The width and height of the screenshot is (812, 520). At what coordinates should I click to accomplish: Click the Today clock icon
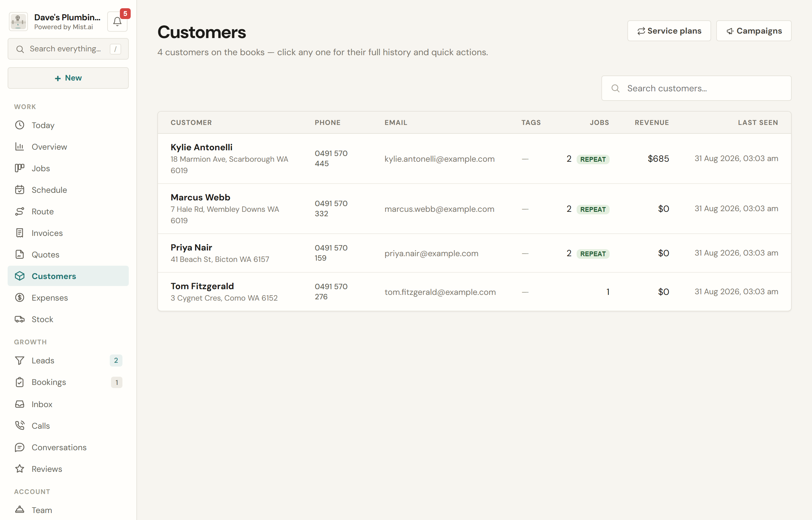20,125
